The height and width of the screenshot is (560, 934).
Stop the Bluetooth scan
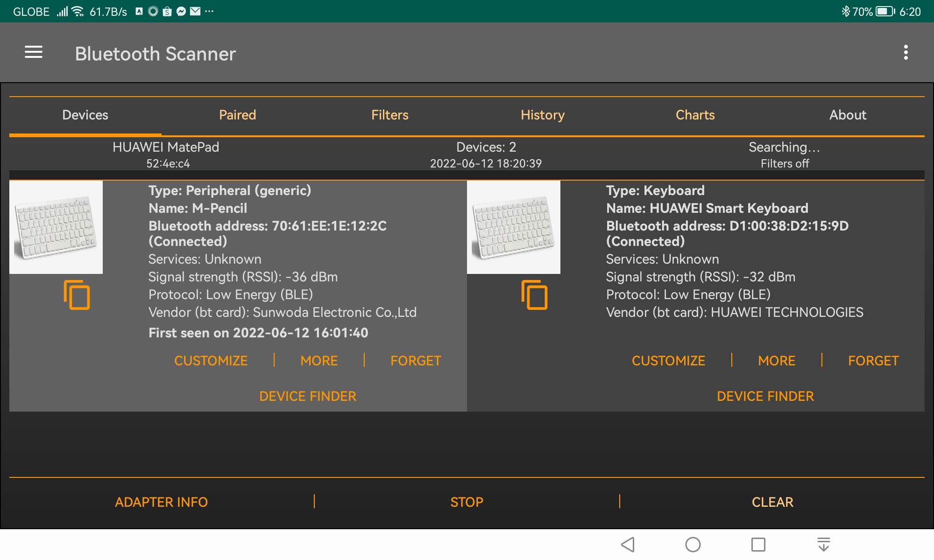[467, 502]
